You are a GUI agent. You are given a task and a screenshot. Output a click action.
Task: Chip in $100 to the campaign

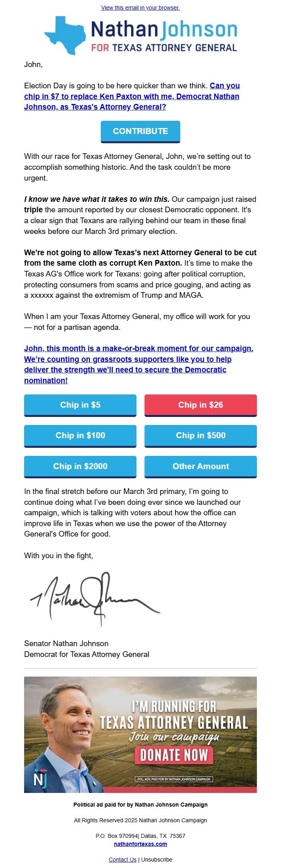80,436
